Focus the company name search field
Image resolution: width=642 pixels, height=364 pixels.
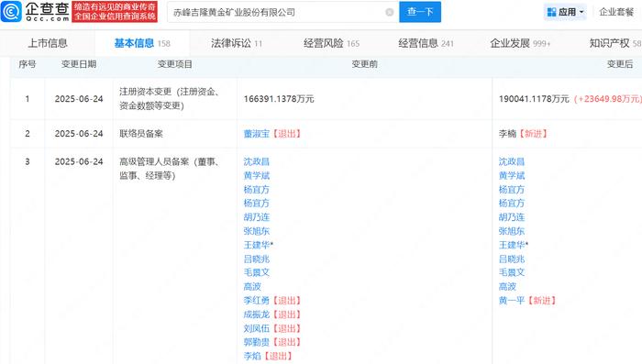pos(282,12)
